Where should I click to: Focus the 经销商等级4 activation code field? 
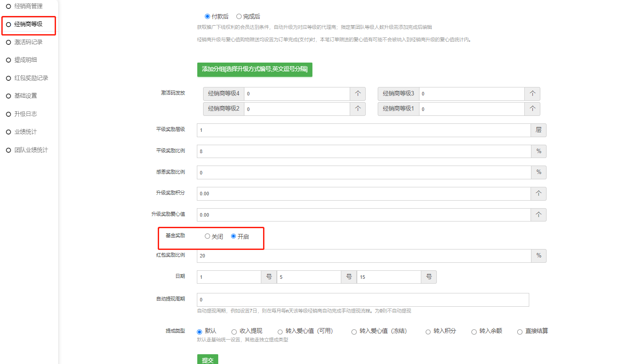[x=296, y=94]
